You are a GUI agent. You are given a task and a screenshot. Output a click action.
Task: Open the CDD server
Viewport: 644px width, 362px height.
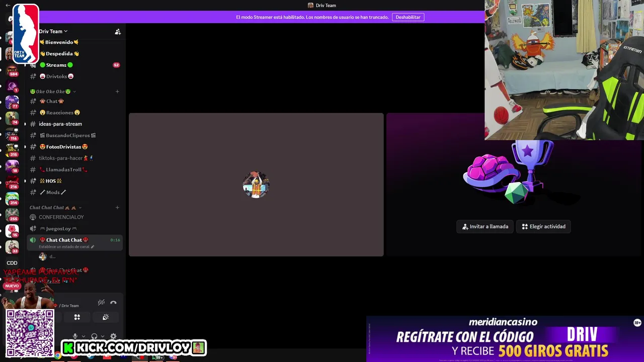pyautogui.click(x=12, y=263)
